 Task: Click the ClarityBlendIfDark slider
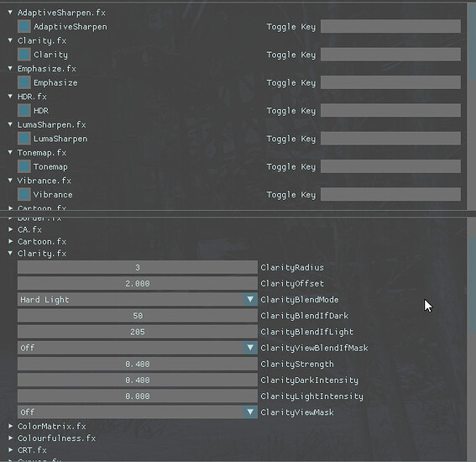coord(138,316)
